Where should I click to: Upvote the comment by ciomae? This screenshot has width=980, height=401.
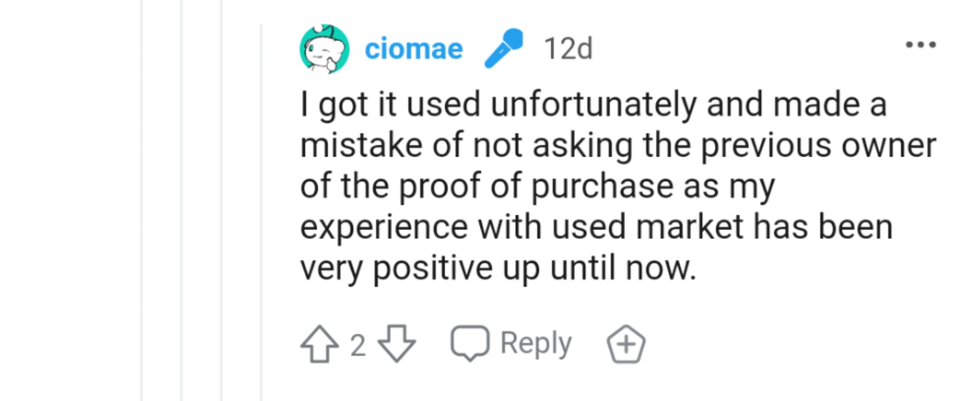[x=319, y=344]
